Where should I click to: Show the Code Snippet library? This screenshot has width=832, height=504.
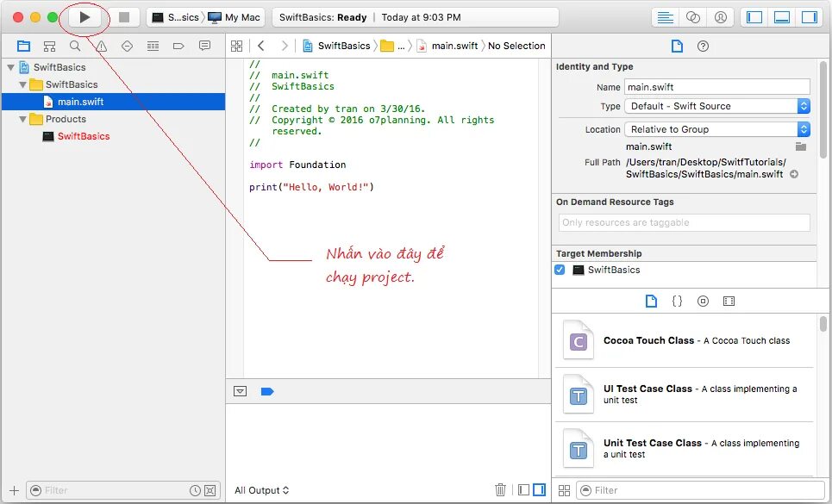677,302
